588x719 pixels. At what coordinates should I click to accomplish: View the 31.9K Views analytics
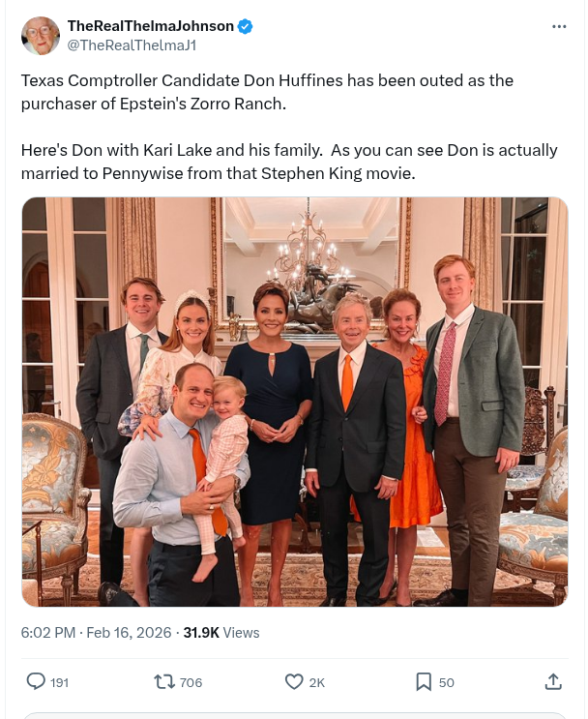(x=221, y=632)
